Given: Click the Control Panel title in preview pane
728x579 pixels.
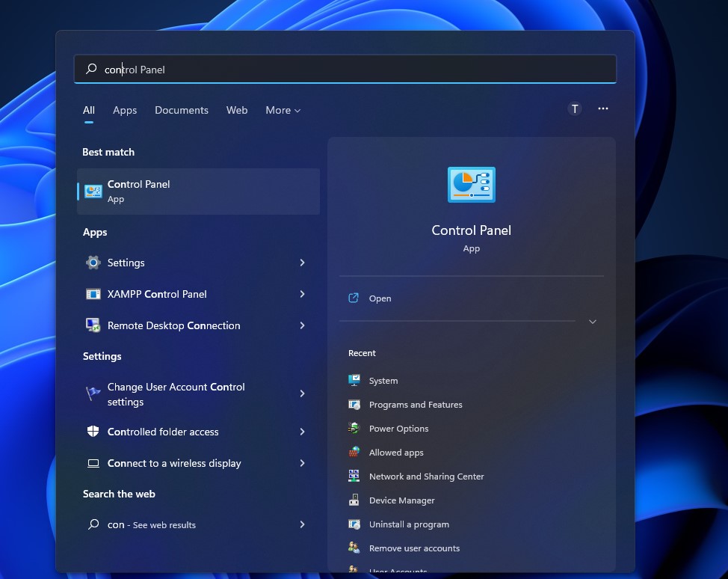Looking at the screenshot, I should (x=471, y=230).
